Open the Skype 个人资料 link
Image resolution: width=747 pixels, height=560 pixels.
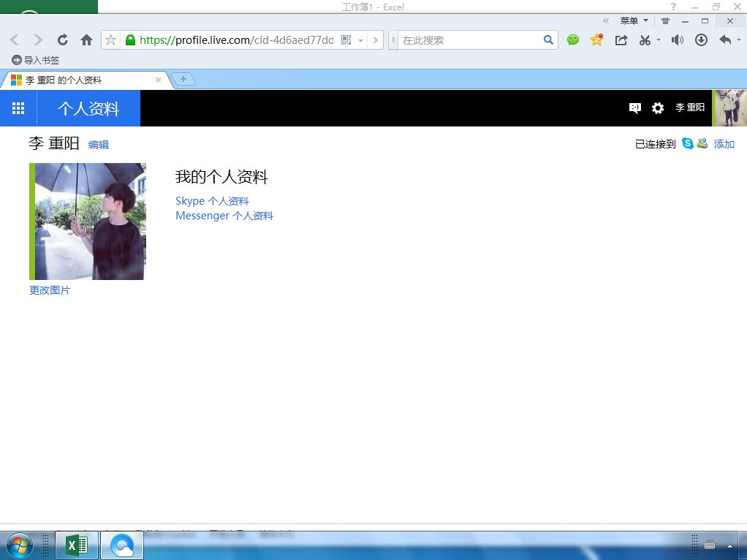point(213,201)
